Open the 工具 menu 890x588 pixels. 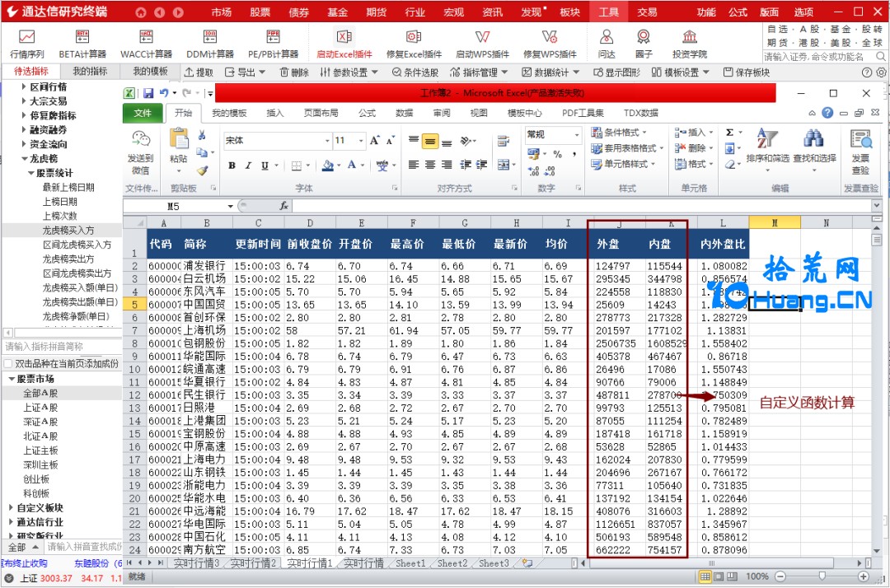coord(608,12)
